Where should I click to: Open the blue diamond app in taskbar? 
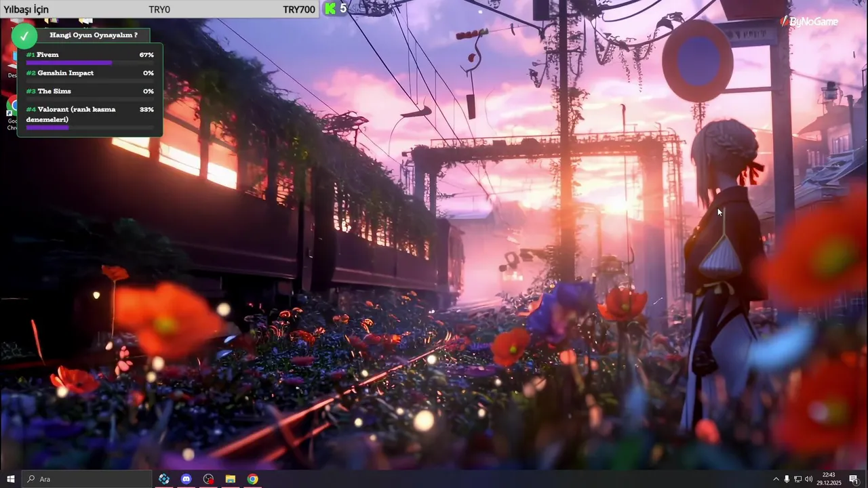coord(164,479)
